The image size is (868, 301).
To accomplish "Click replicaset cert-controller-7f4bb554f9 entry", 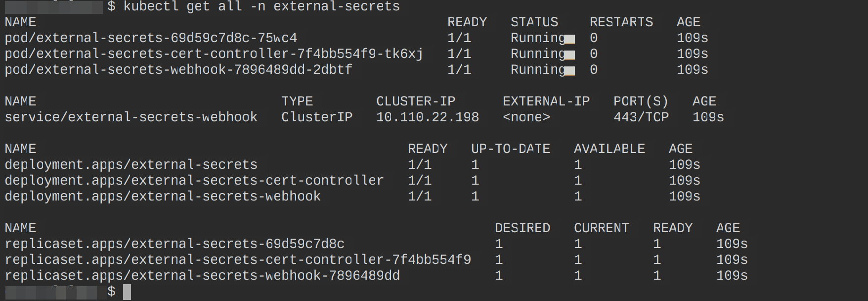I will tap(237, 260).
